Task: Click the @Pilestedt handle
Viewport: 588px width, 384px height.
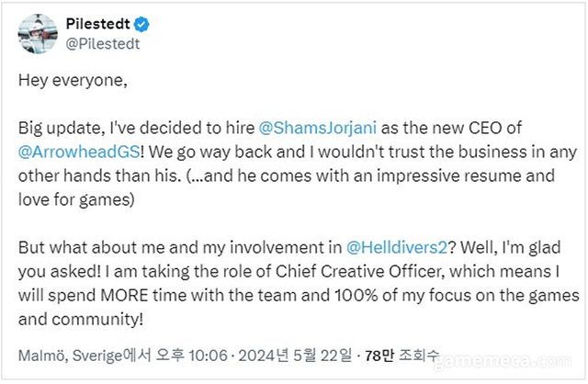Action: (98, 42)
